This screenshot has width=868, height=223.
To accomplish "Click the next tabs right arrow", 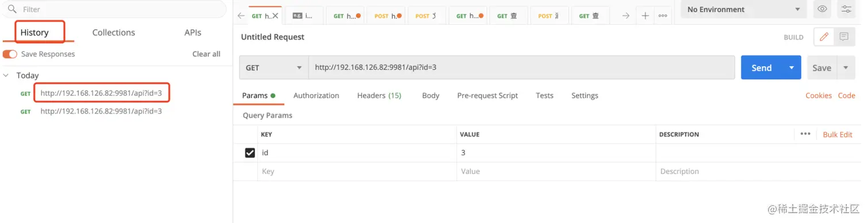I will click(626, 16).
